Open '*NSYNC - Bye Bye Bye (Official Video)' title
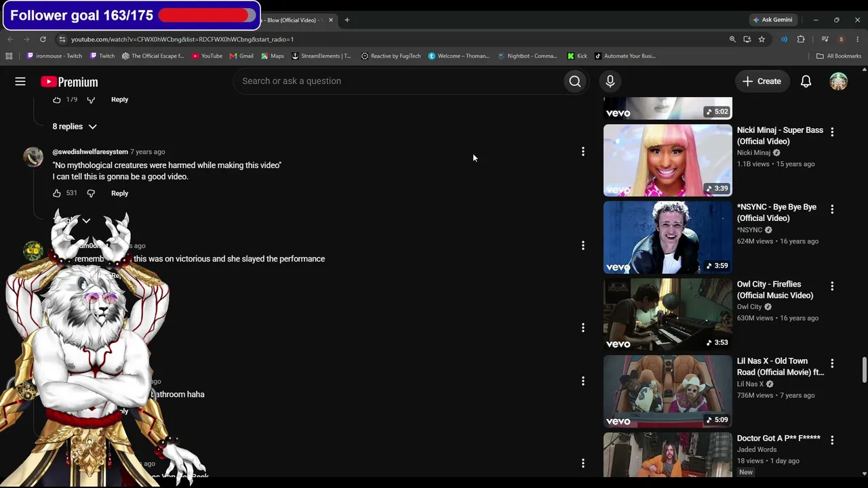 point(777,213)
